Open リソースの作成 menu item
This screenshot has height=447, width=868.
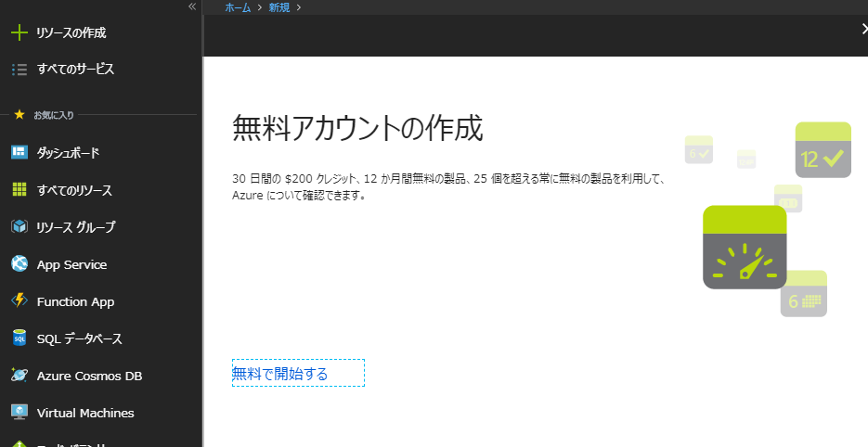click(71, 32)
